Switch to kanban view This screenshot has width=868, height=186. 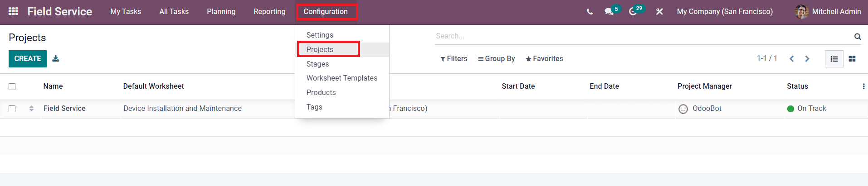pos(852,59)
